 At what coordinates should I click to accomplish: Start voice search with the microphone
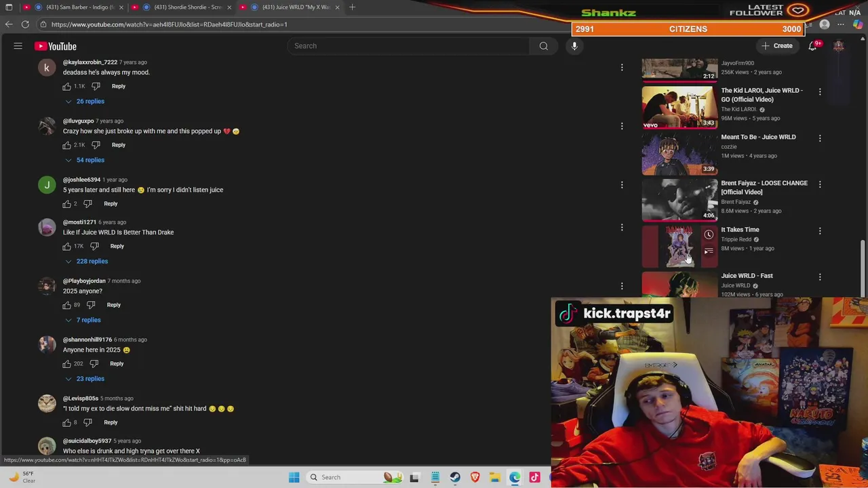click(574, 46)
